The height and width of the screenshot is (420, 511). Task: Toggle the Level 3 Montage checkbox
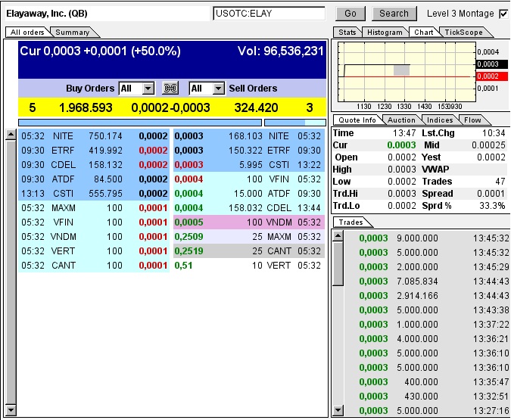tap(503, 14)
